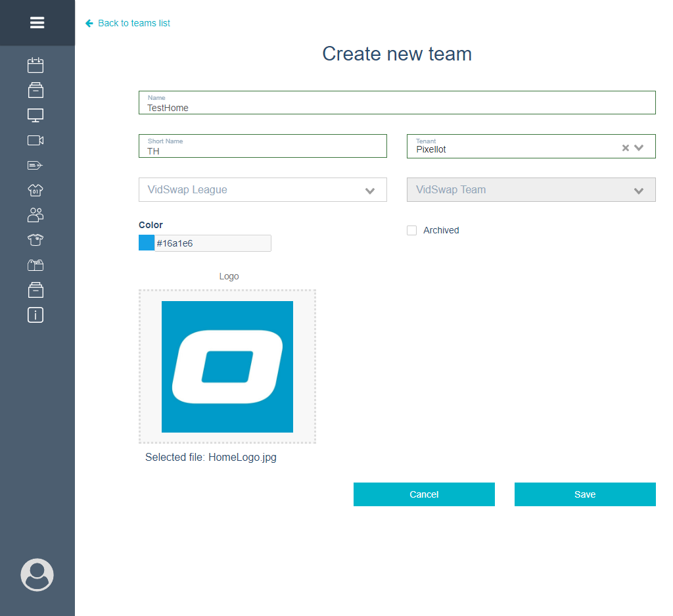Click the Cancel button
The image size is (673, 616).
(x=424, y=494)
